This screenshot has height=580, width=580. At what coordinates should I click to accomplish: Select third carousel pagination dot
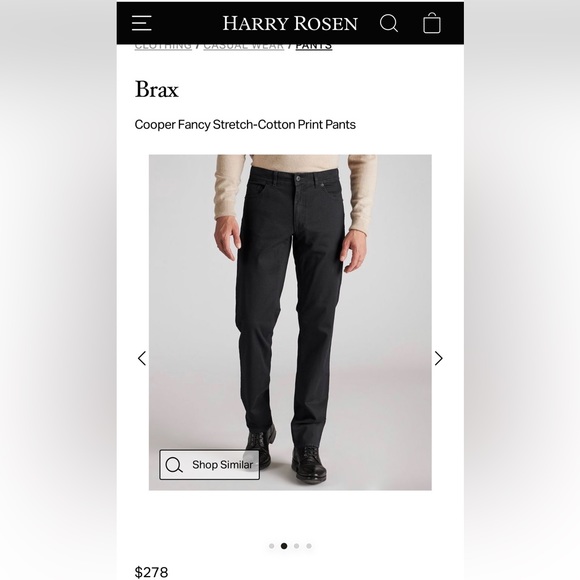click(x=296, y=546)
